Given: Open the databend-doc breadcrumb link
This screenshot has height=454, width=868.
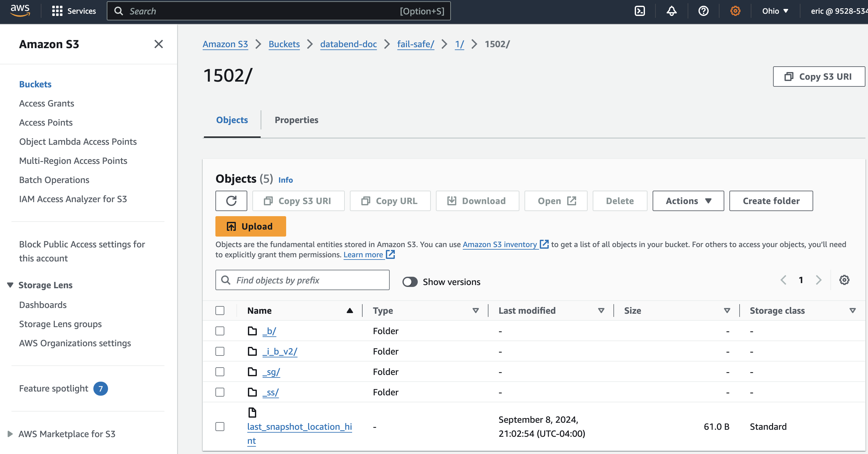Looking at the screenshot, I should point(348,44).
